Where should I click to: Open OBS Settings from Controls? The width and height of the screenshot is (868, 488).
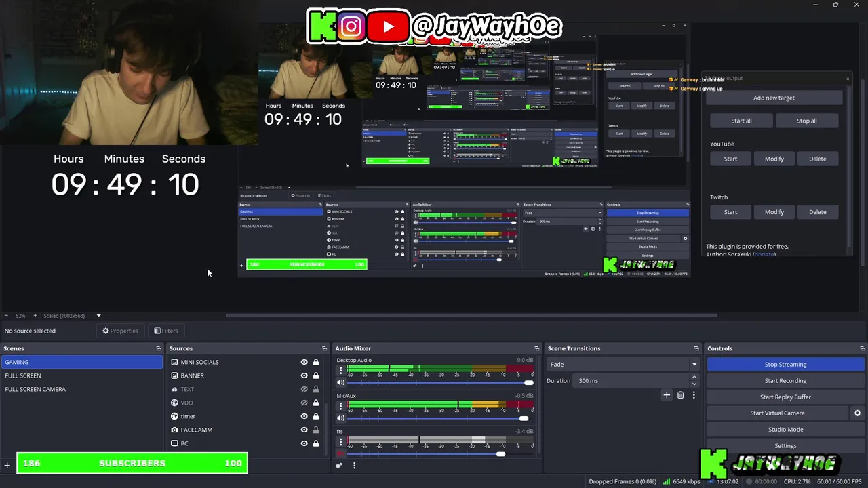tap(785, 445)
